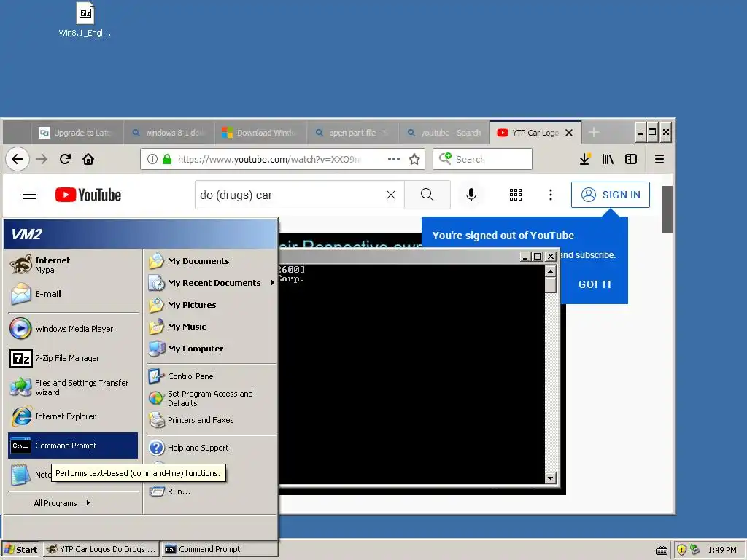Click the YouTube page vertical scrollbar thumb

(667, 209)
